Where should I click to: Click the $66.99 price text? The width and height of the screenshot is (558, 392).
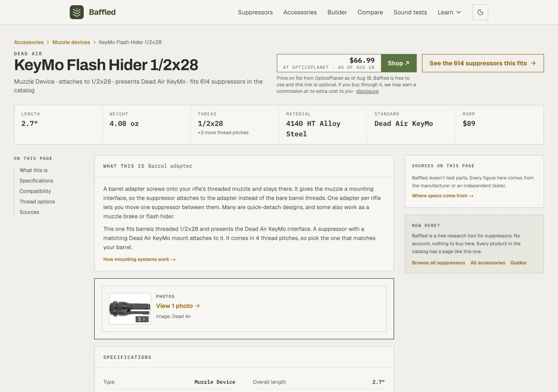pos(362,60)
